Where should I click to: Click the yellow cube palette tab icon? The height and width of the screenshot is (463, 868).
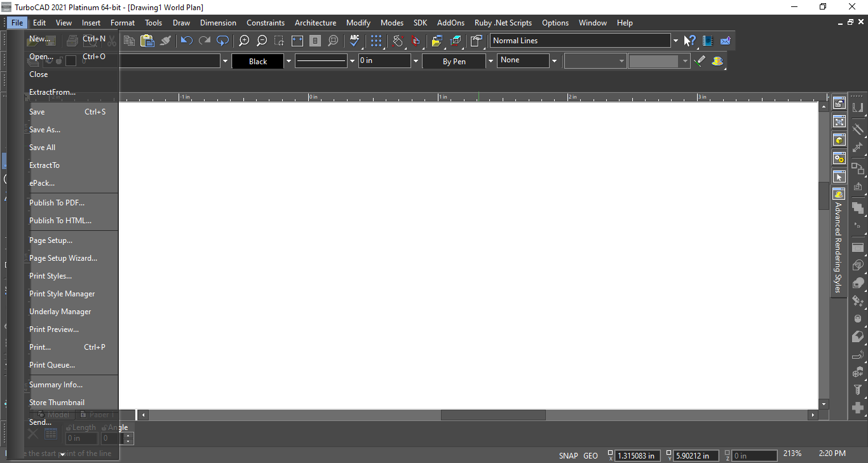click(839, 140)
